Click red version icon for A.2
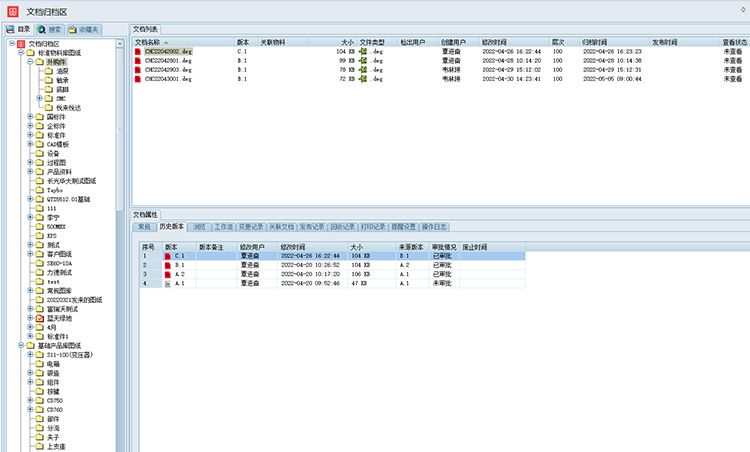The image size is (750, 452). click(x=167, y=274)
